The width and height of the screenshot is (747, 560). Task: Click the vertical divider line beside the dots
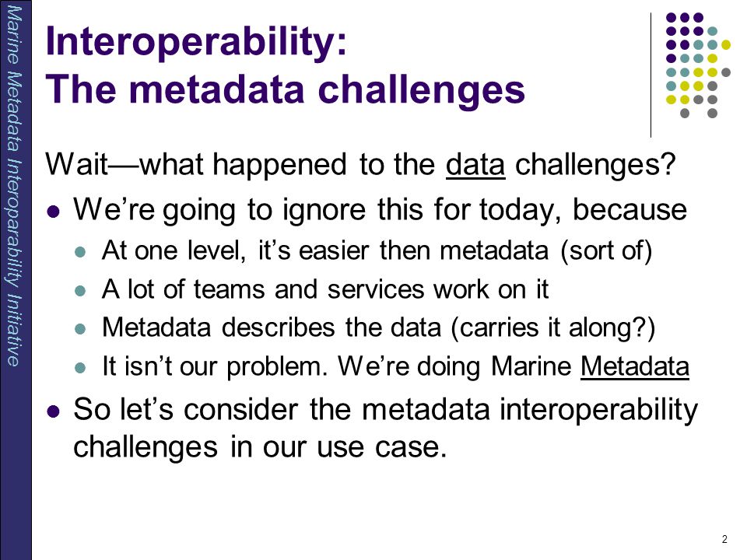pos(651,75)
